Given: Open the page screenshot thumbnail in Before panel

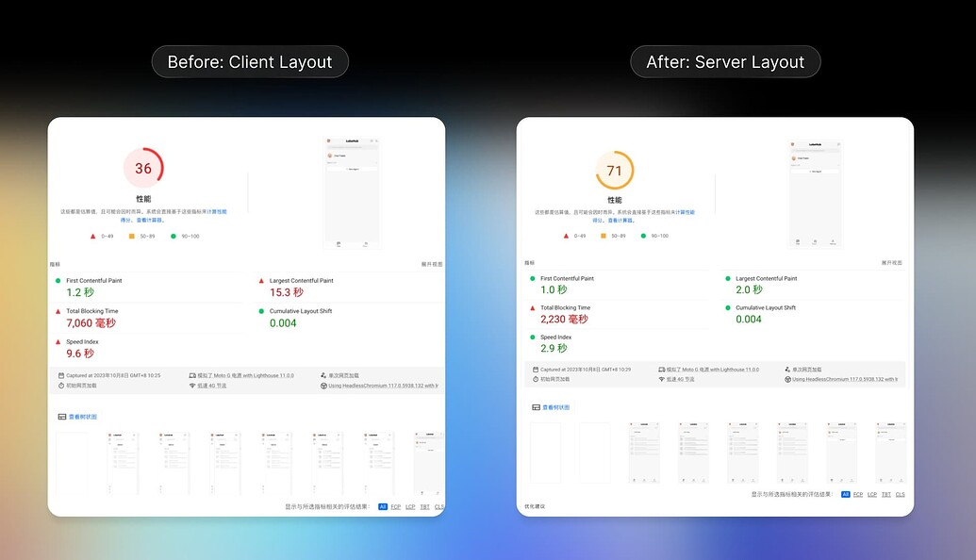Looking at the screenshot, I should [352, 193].
